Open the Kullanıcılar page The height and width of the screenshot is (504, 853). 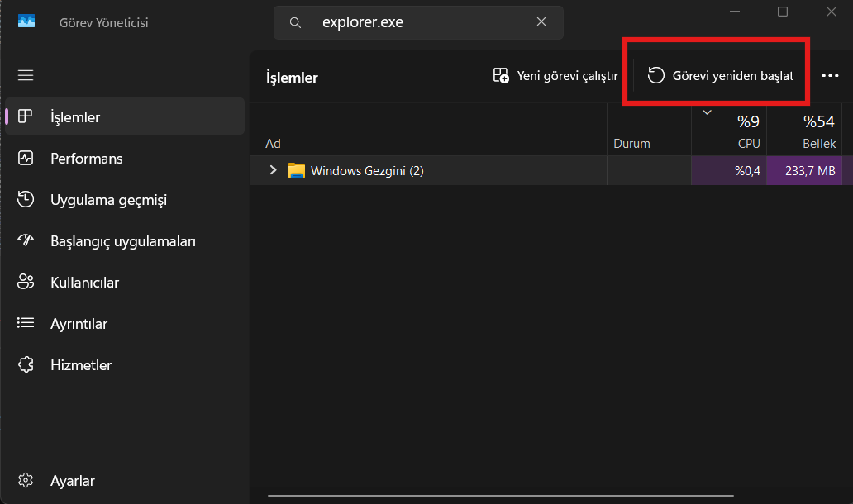pyautogui.click(x=125, y=283)
